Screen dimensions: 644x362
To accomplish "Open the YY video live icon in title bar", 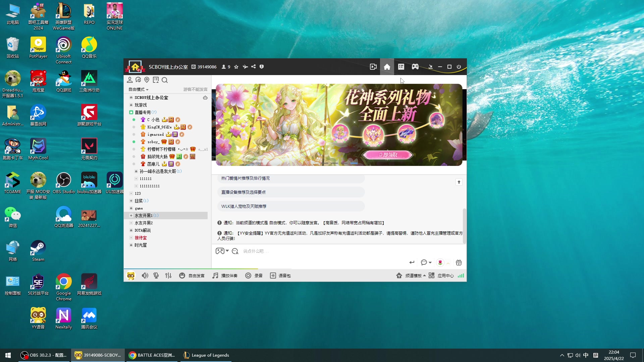I will click(x=373, y=67).
